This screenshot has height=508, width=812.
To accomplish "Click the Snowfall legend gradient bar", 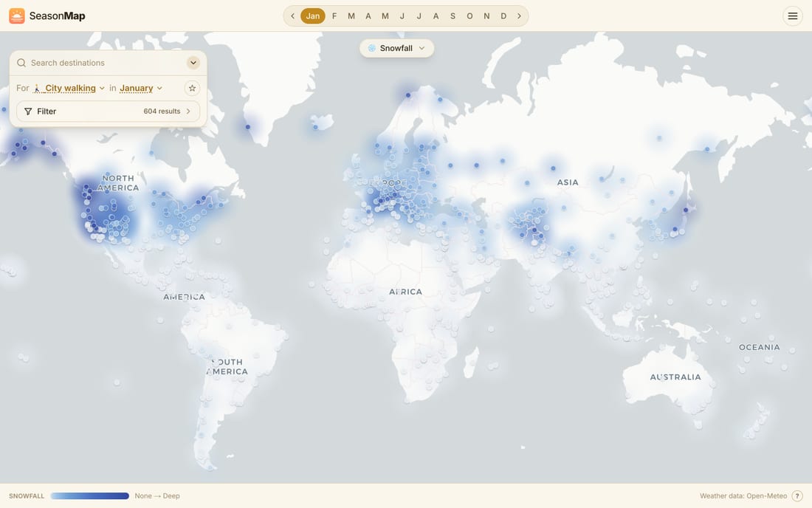I will pyautogui.click(x=89, y=495).
